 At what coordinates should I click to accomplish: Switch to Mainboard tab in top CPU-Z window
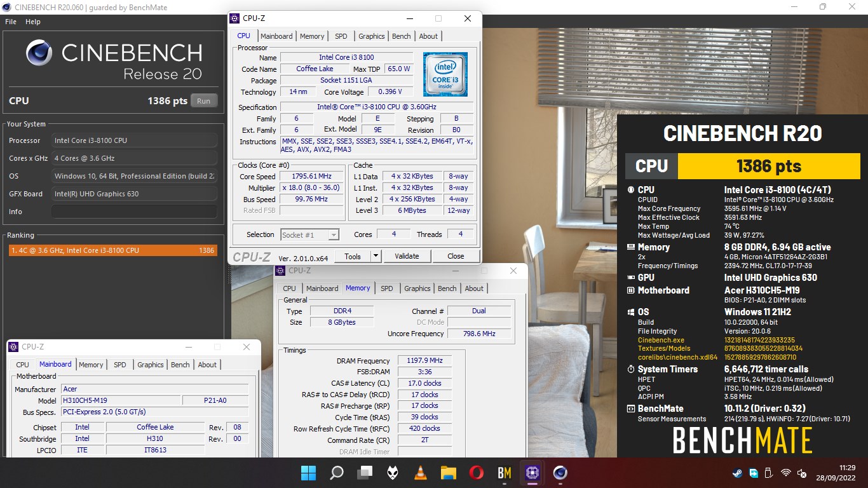tap(276, 36)
